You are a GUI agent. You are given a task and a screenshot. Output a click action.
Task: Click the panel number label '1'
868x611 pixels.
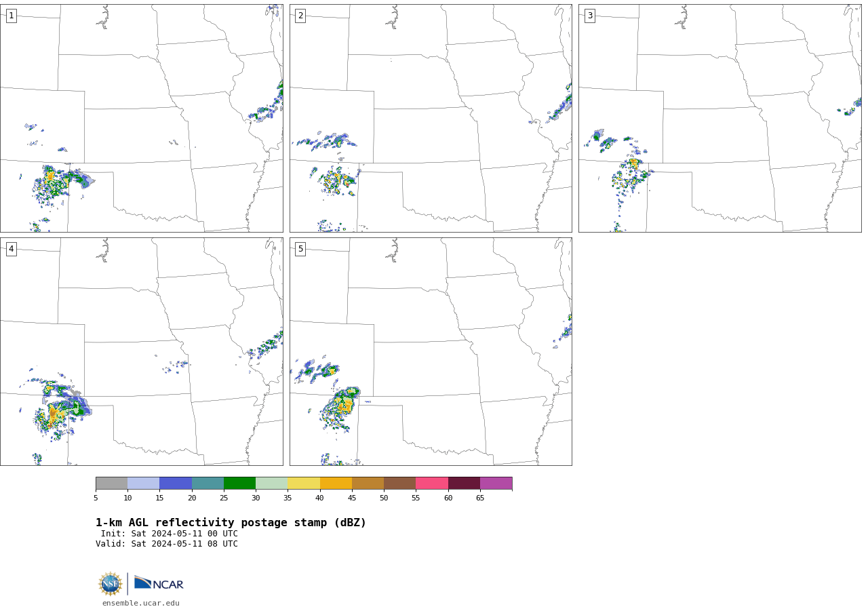tap(12, 16)
